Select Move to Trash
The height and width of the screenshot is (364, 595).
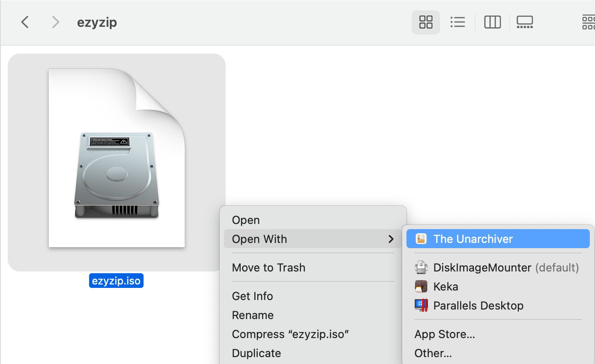tap(269, 267)
